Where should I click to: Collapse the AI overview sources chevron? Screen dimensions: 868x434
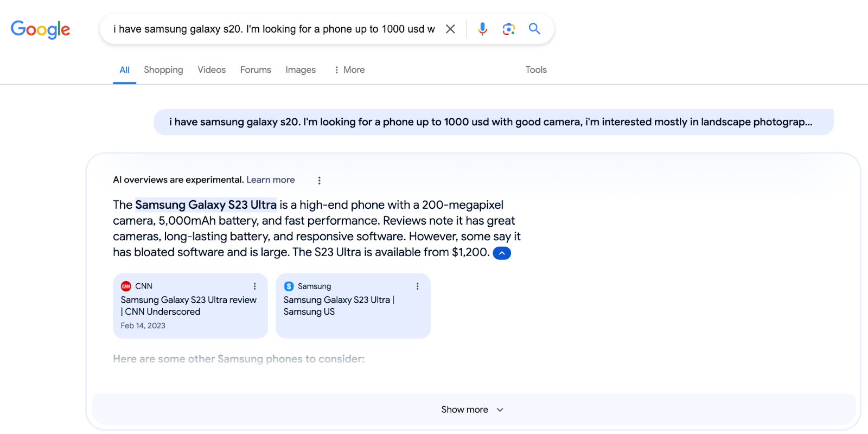pyautogui.click(x=502, y=253)
